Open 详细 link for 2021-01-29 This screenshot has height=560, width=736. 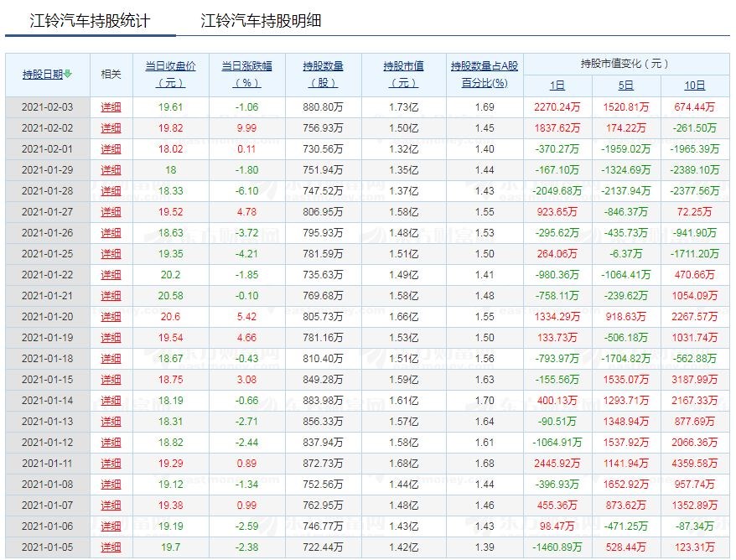(111, 170)
